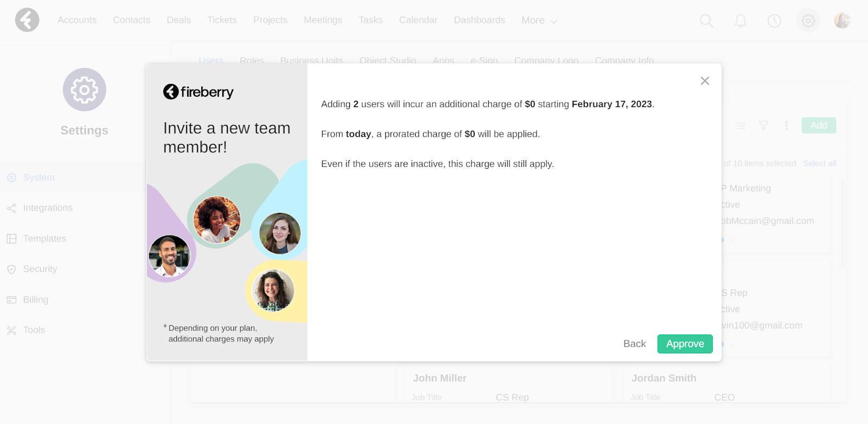The image size is (868, 424).
Task: Select Templates in the settings sidebar
Action: point(44,238)
